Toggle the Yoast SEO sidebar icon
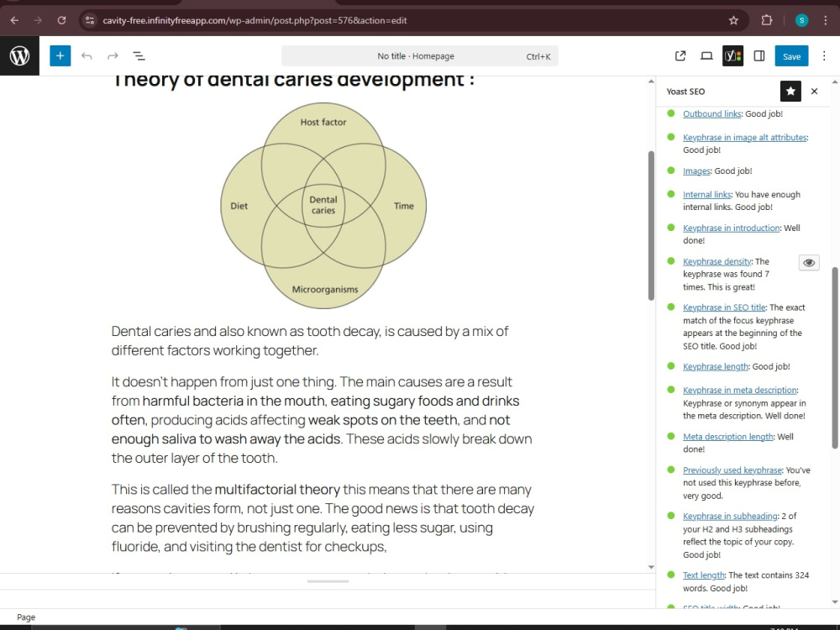The width and height of the screenshot is (840, 630). click(x=732, y=55)
